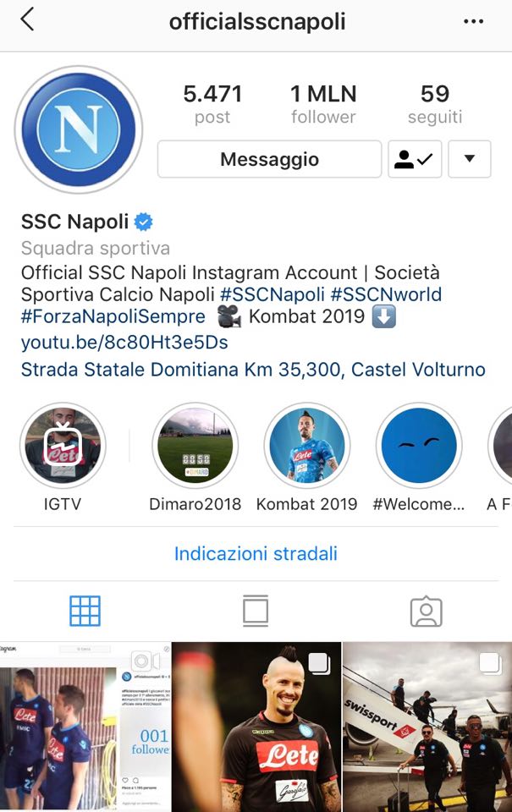Open the youtu.be/8c80Ht3e5Ds link
This screenshot has height=812, width=512.
coord(124,343)
